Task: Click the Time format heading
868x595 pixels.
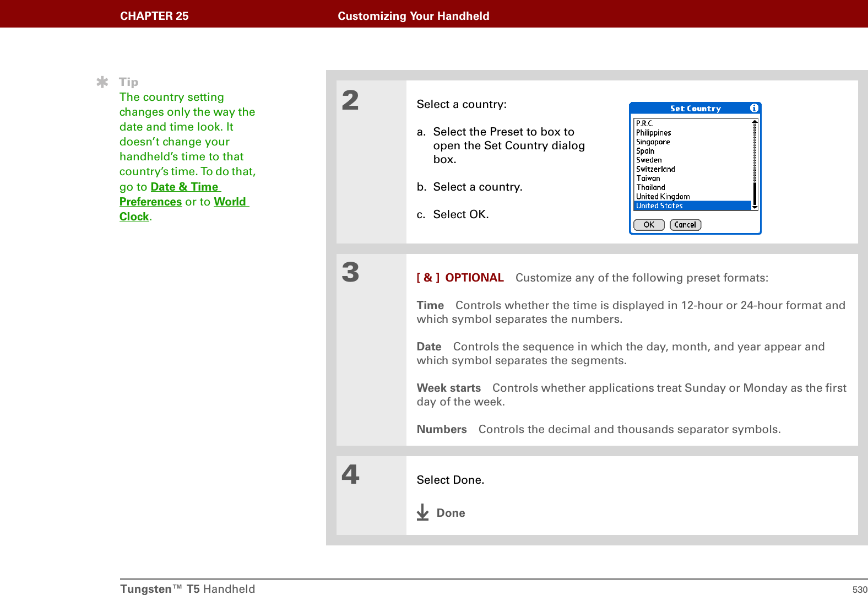Action: tap(430, 305)
